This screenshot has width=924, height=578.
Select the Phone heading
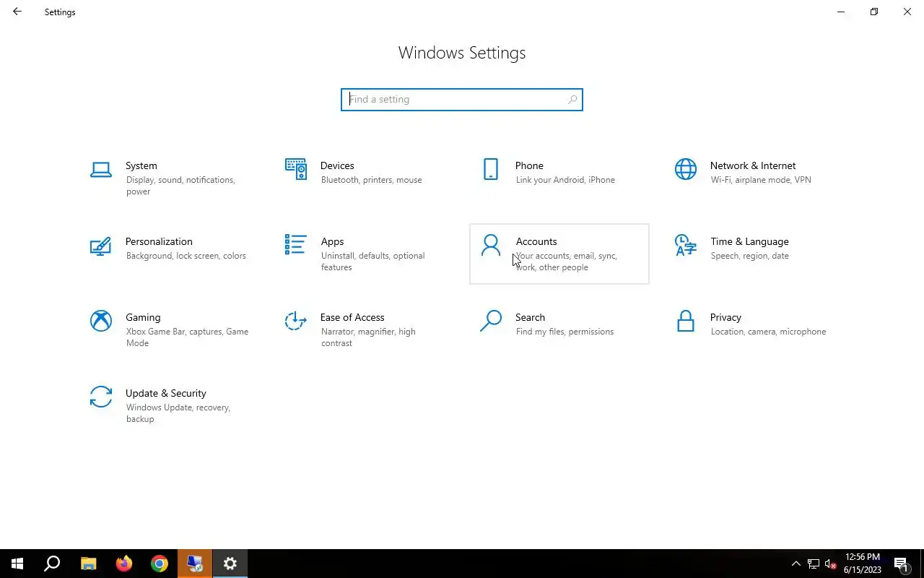tap(529, 165)
